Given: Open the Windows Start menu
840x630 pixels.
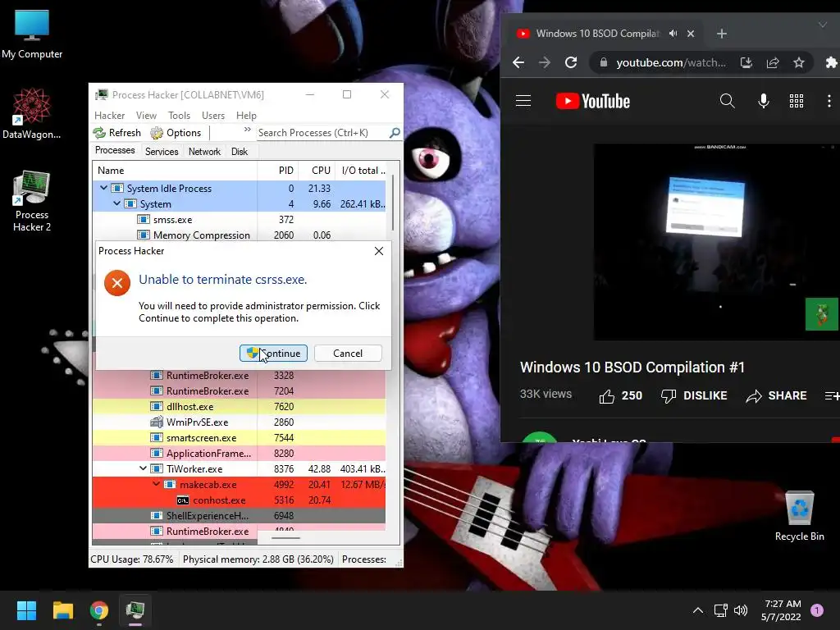Looking at the screenshot, I should (26, 610).
